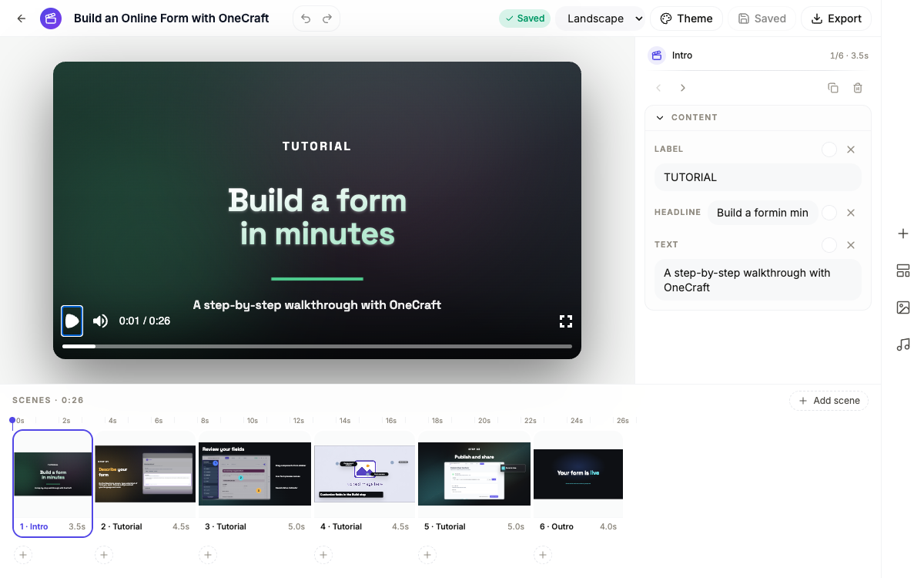This screenshot has width=924, height=578.
Task: Open the layouts panel in right sidebar
Action: tap(903, 271)
